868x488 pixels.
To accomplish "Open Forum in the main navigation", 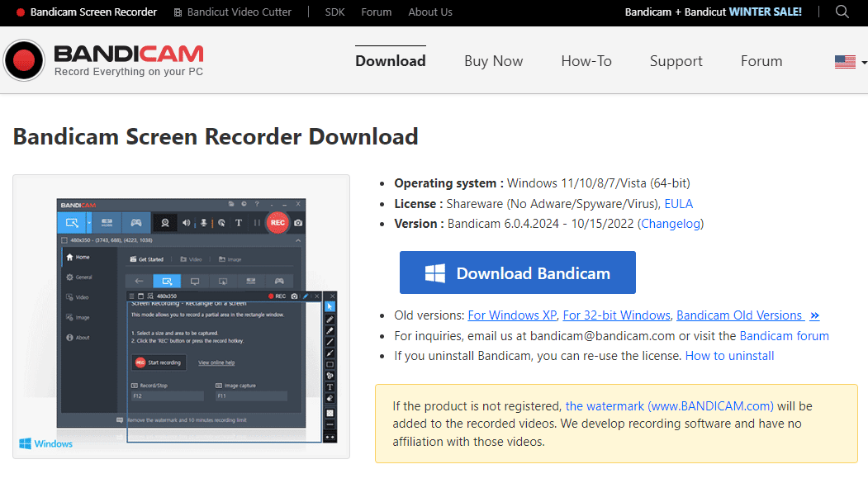I will coord(761,61).
